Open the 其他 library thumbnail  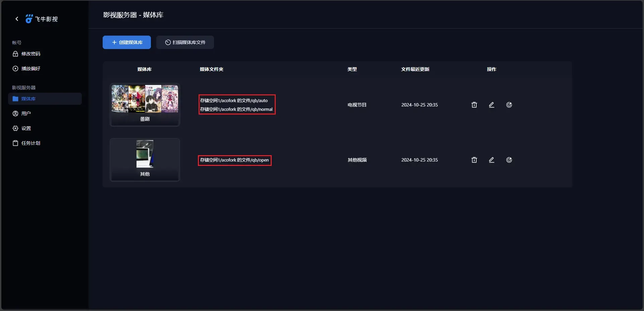145,154
